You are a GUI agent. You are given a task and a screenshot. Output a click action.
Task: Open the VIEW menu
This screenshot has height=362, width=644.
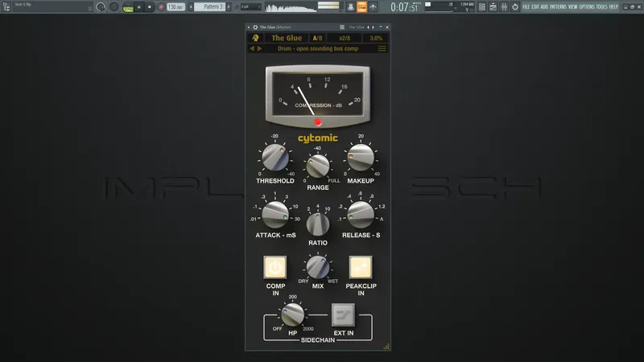[572, 7]
